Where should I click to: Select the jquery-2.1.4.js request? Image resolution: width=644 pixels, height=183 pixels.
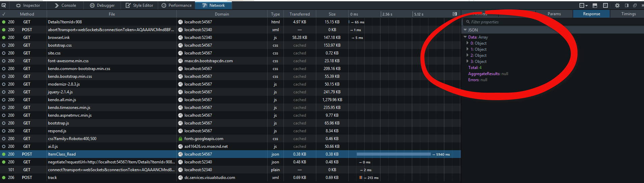(x=230, y=92)
